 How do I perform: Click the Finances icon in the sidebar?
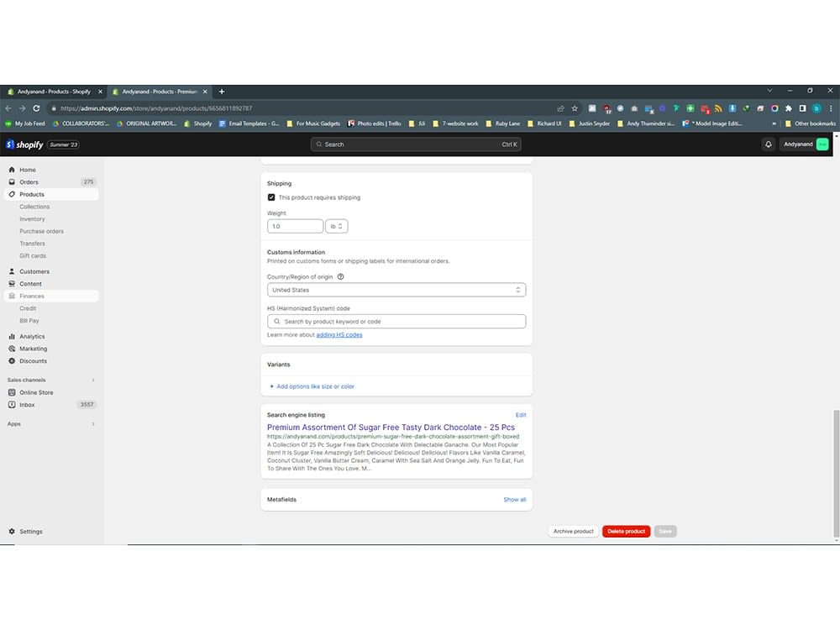coord(12,297)
